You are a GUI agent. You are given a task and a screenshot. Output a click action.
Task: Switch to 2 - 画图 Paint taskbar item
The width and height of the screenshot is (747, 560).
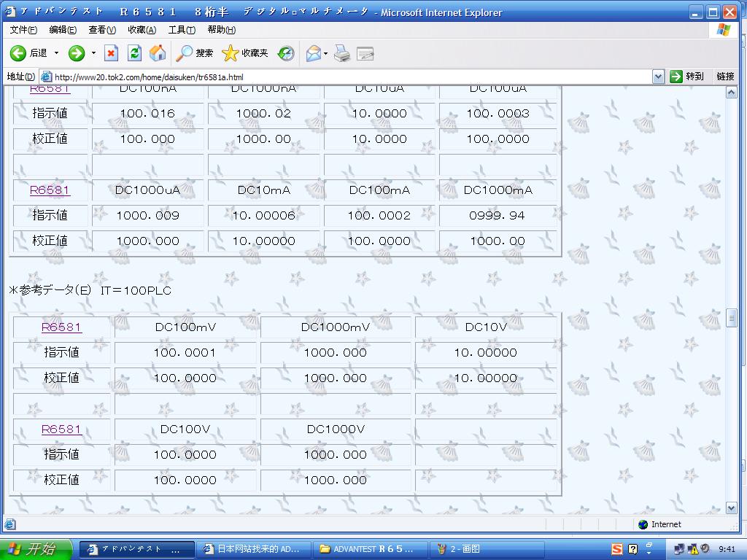pos(487,549)
